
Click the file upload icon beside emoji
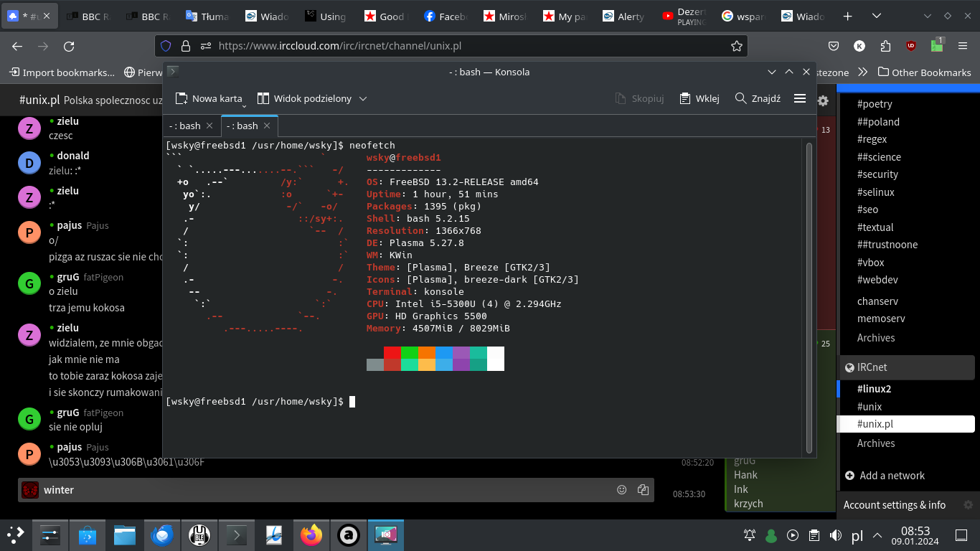(x=643, y=490)
